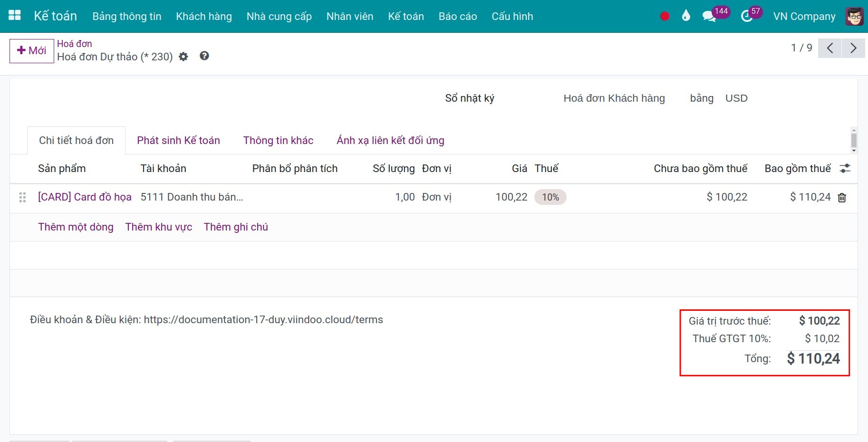
Task: Open Khách hàng menu
Action: pyautogui.click(x=204, y=16)
